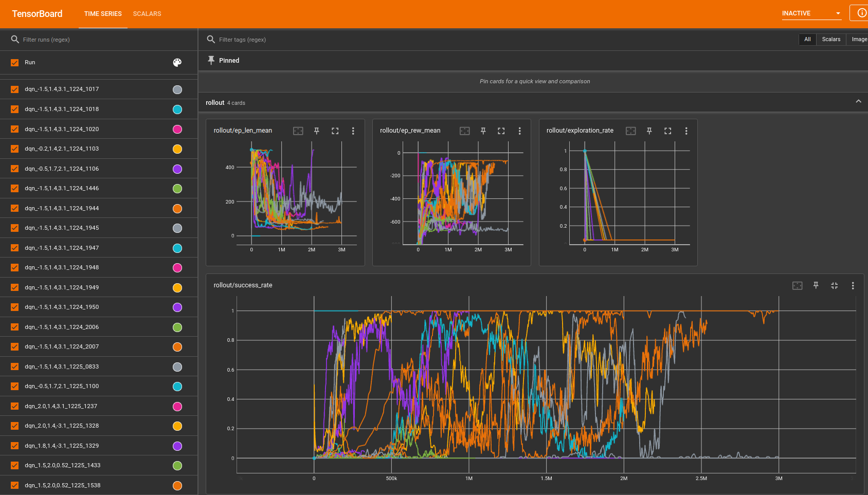
Task: Change color of run dqn_-1.5,1.4,3.1_1224_1950
Action: click(x=177, y=307)
